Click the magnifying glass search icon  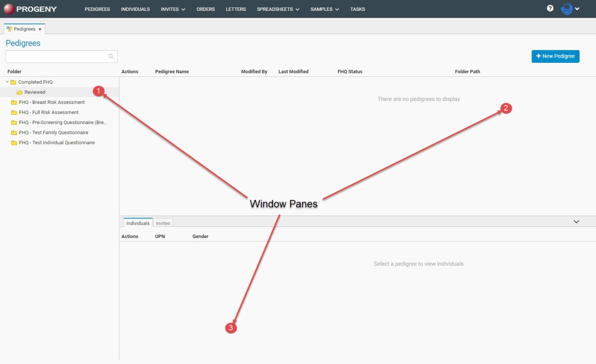tap(111, 56)
